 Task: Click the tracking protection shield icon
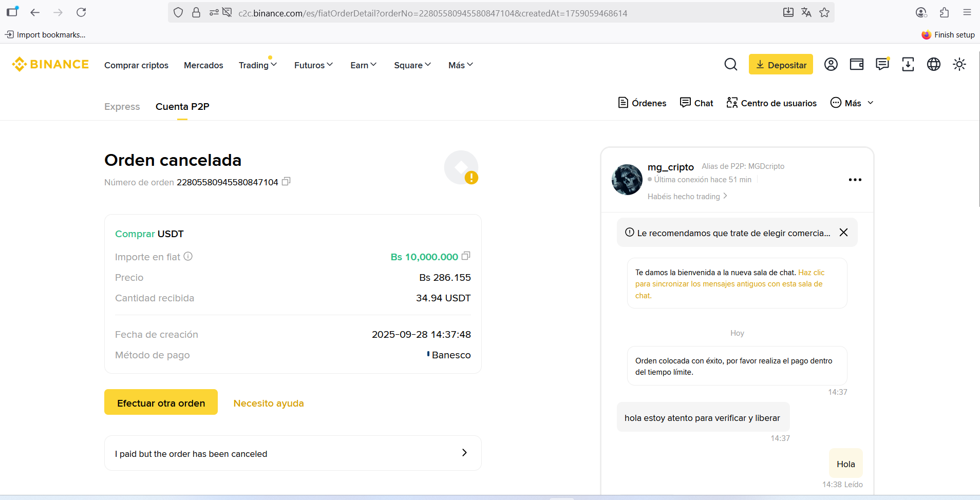pyautogui.click(x=178, y=12)
